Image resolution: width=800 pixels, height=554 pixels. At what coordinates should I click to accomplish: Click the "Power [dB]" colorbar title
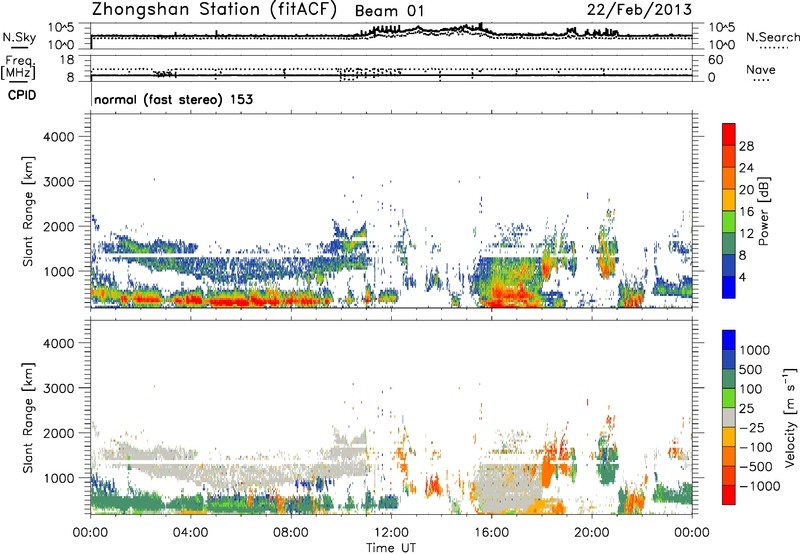tap(763, 211)
